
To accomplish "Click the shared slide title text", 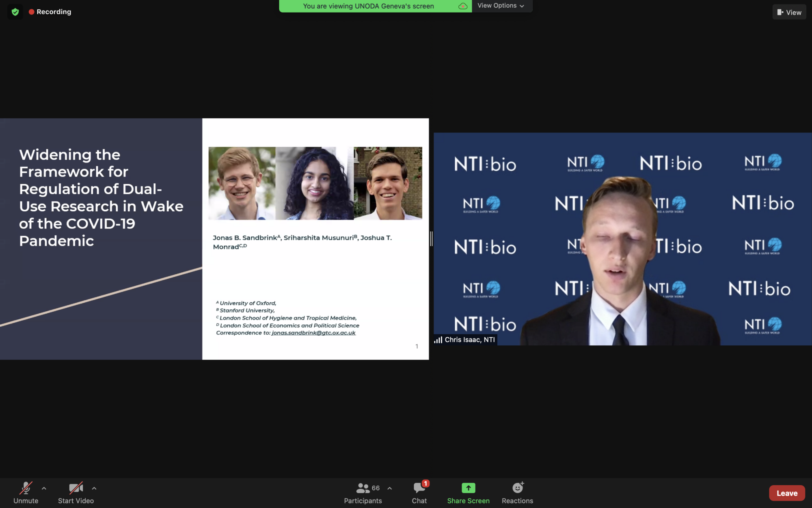I will (101, 198).
